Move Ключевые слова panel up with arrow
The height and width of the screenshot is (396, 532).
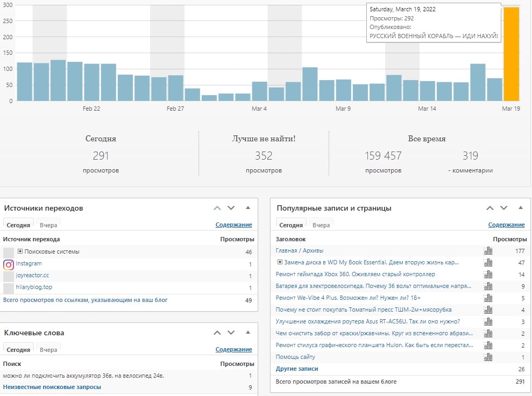[217, 333]
